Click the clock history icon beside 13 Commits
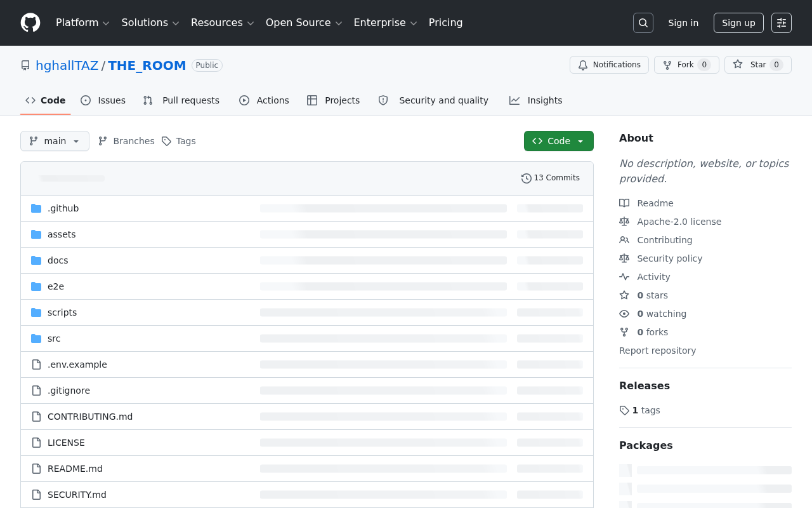 tap(527, 178)
